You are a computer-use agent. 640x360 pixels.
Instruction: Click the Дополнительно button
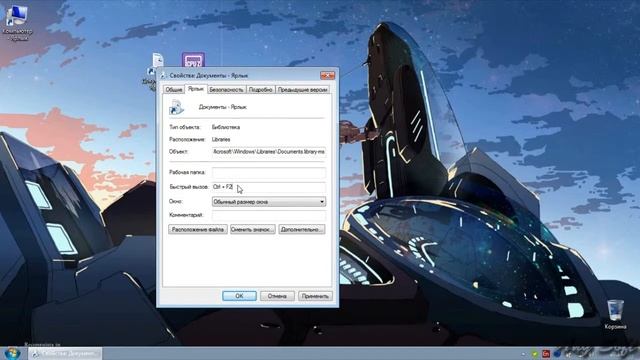click(x=302, y=229)
